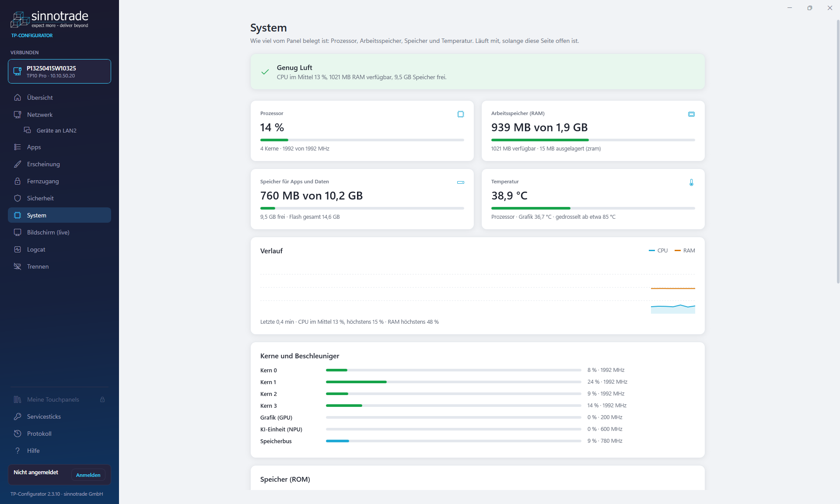This screenshot has width=840, height=504.
Task: Click the 'TP-Configurator 2.3.10 · sinnotrade GmbH' footer text
Action: [57, 494]
